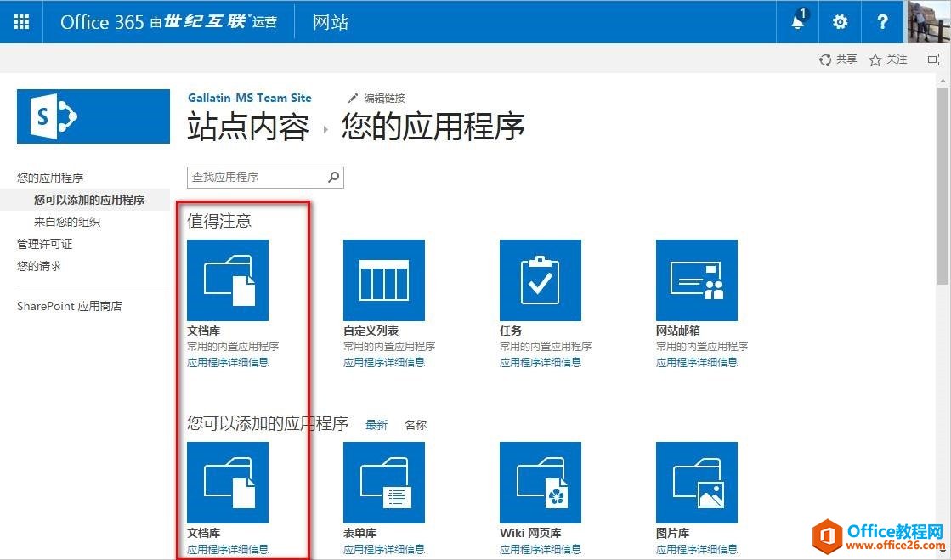The width and height of the screenshot is (951, 560).
Task: Select 您的应用程序 in left navigation
Action: pos(50,178)
